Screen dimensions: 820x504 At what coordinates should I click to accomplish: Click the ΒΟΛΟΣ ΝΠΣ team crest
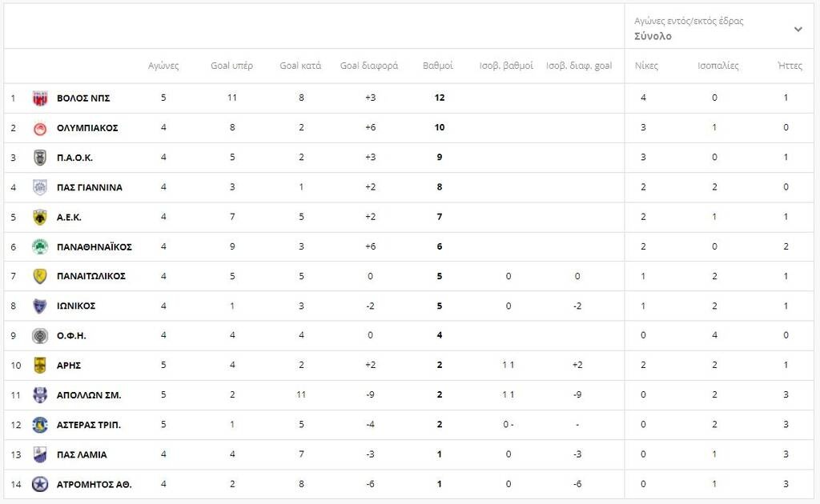pos(40,98)
